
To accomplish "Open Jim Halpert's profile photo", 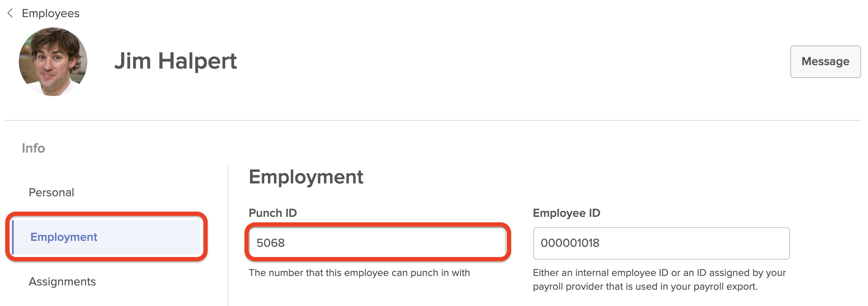I will click(x=53, y=62).
